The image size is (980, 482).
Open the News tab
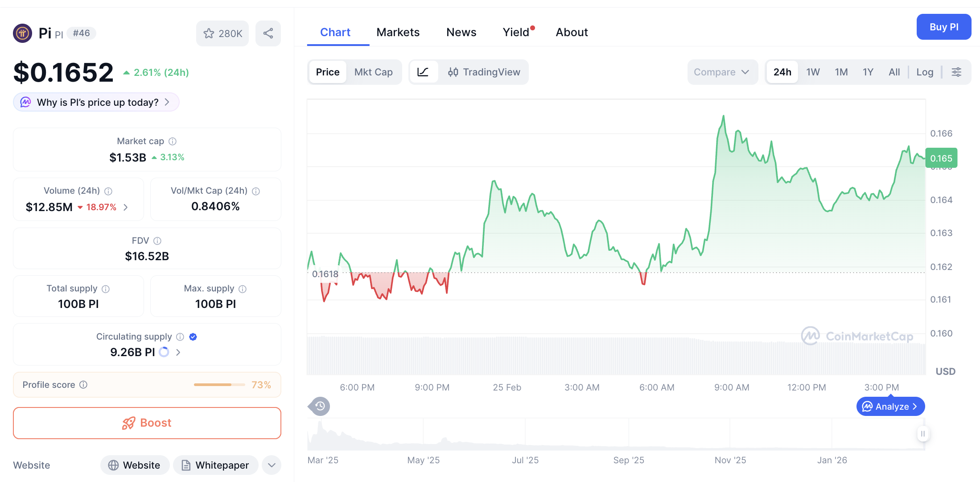tap(461, 32)
